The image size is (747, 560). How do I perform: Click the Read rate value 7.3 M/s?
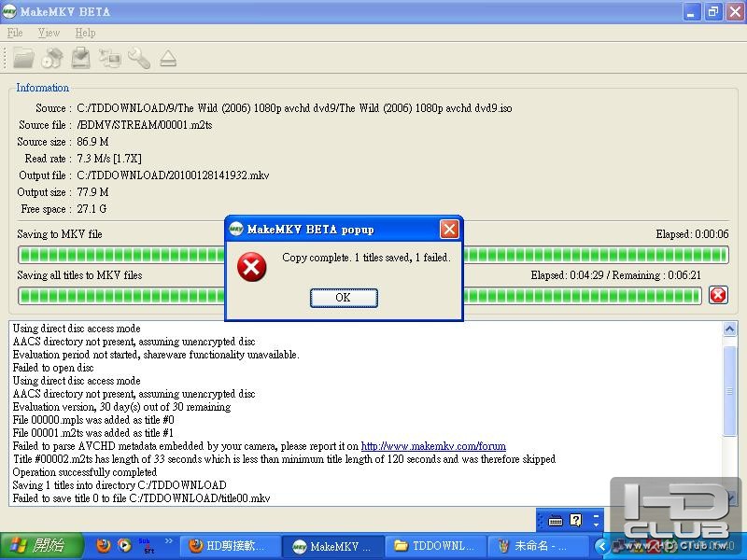[109, 158]
